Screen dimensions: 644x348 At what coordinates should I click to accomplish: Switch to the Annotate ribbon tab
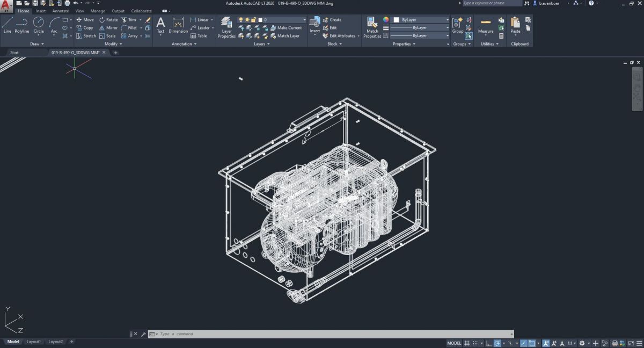[60, 11]
